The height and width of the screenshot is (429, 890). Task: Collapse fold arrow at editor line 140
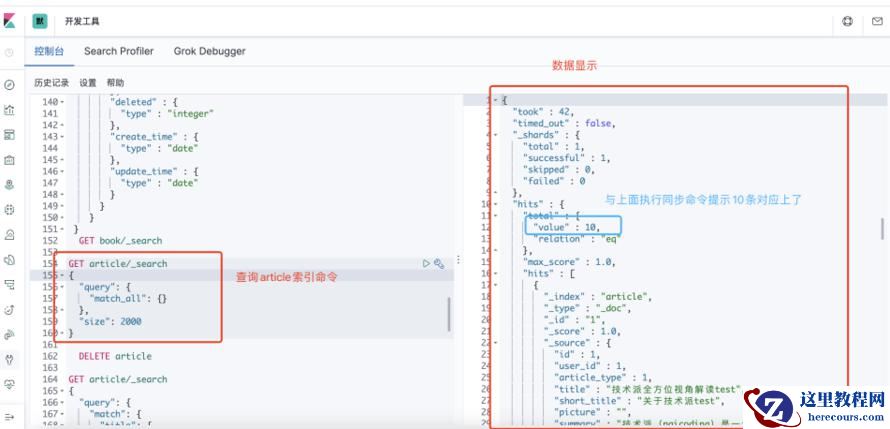pos(62,102)
